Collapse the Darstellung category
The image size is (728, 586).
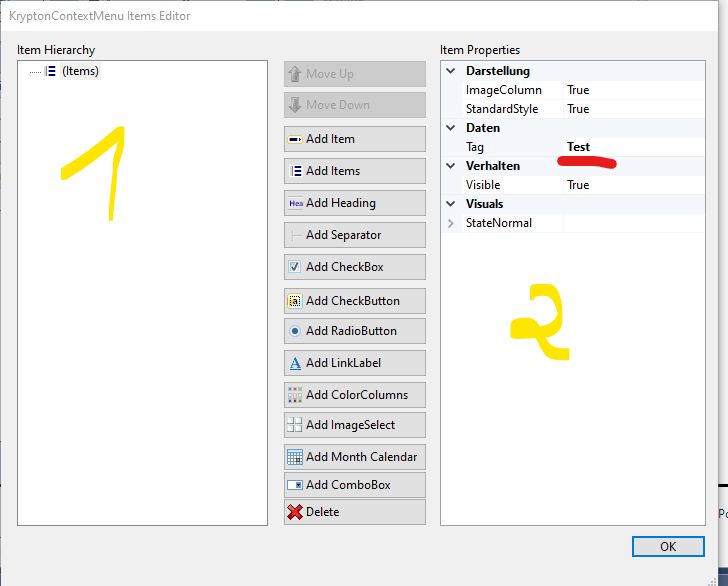pyautogui.click(x=450, y=71)
